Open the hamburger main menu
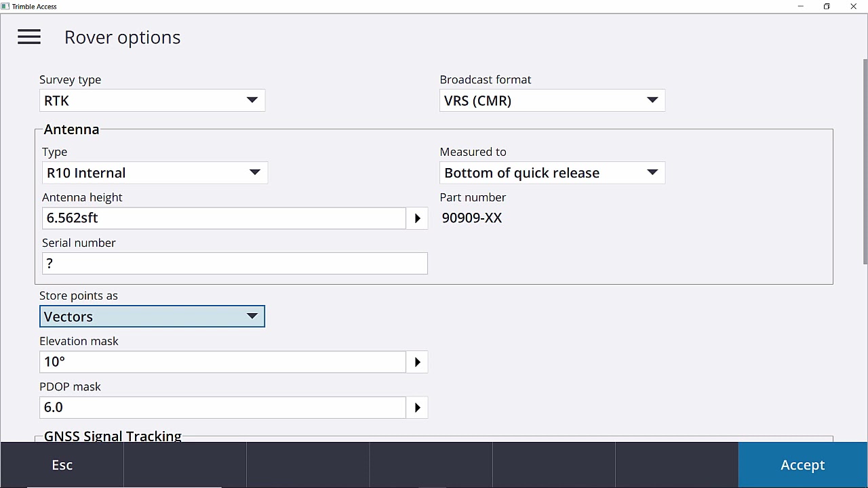Image resolution: width=868 pixels, height=488 pixels. [x=29, y=37]
